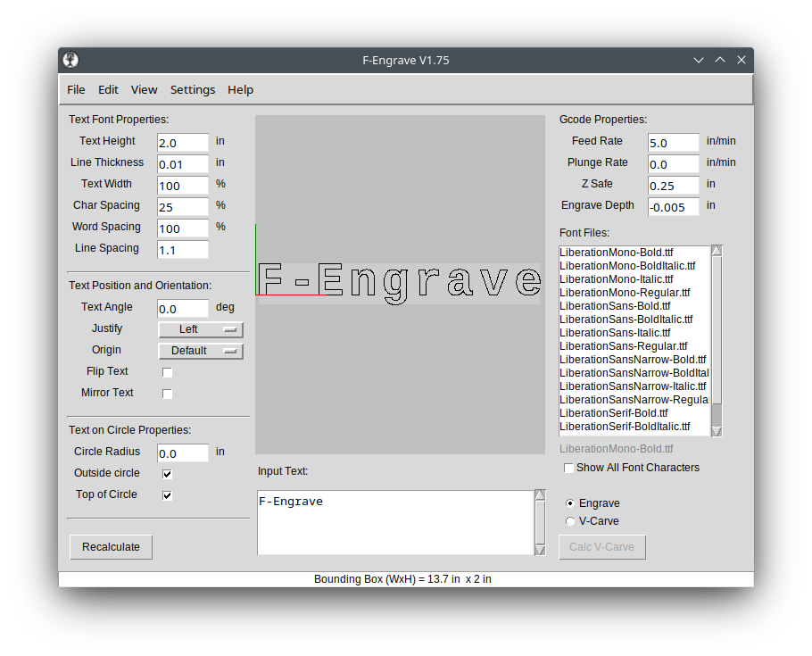The width and height of the screenshot is (812, 656).
Task: Click font list scrollbar down arrow
Action: pos(717,431)
